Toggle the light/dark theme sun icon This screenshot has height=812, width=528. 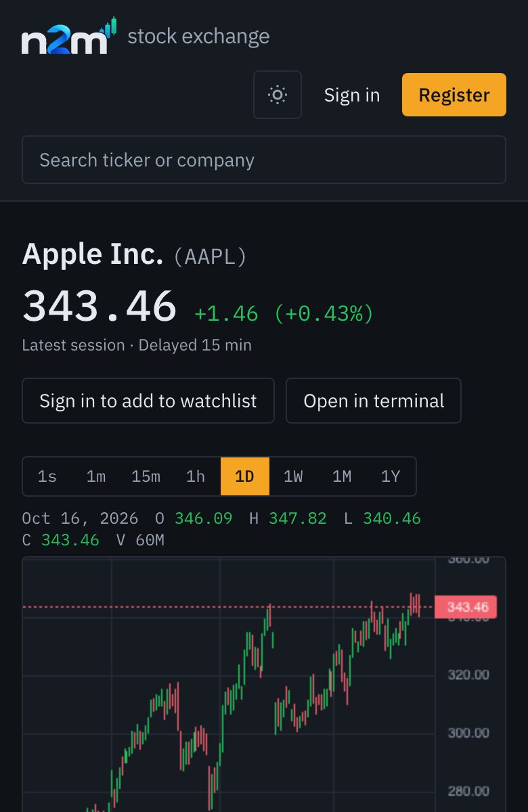(278, 95)
